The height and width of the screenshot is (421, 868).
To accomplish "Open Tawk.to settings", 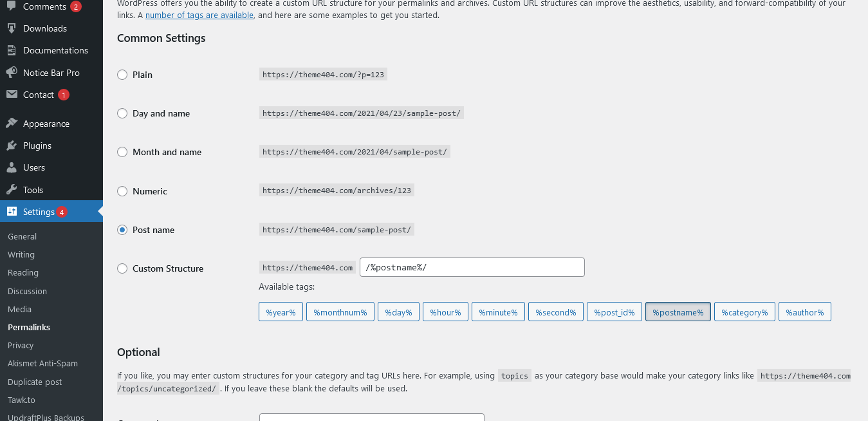I will 21,400.
